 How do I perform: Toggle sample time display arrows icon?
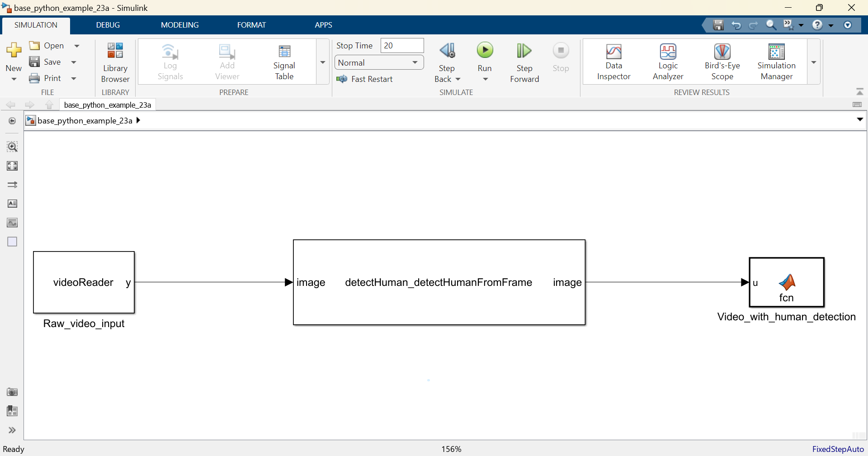12,185
